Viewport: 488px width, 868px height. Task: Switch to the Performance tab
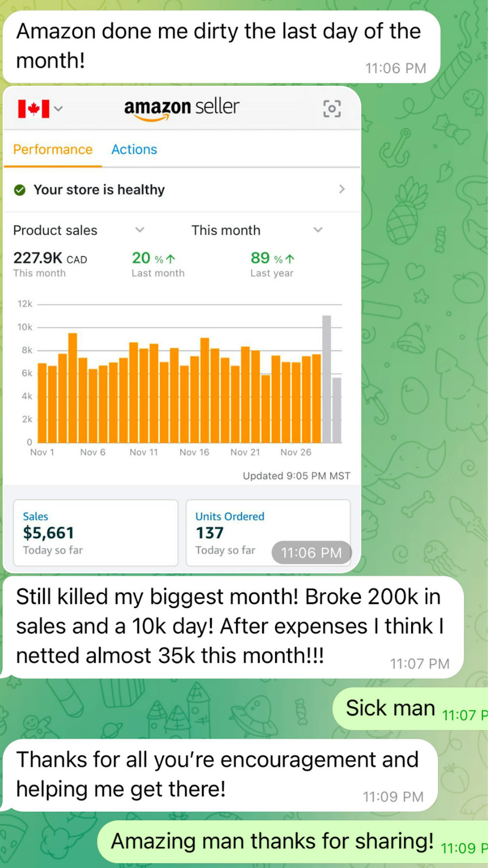point(53,150)
